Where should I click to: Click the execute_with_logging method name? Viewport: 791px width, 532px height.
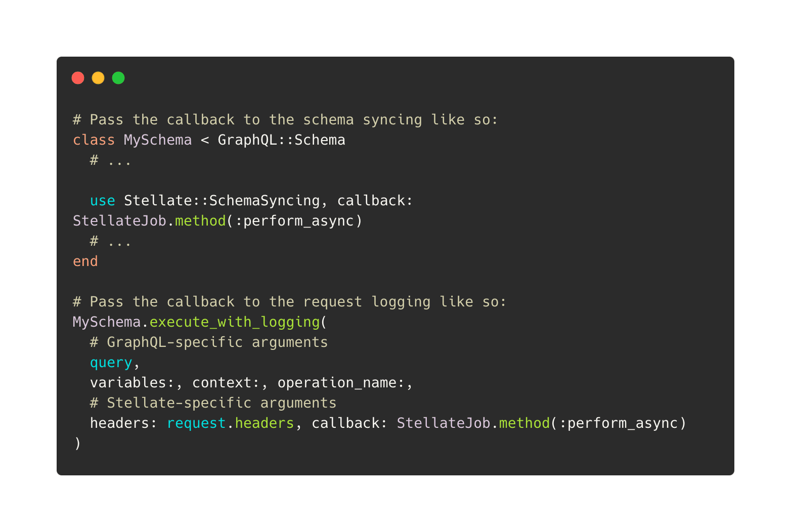(x=235, y=322)
